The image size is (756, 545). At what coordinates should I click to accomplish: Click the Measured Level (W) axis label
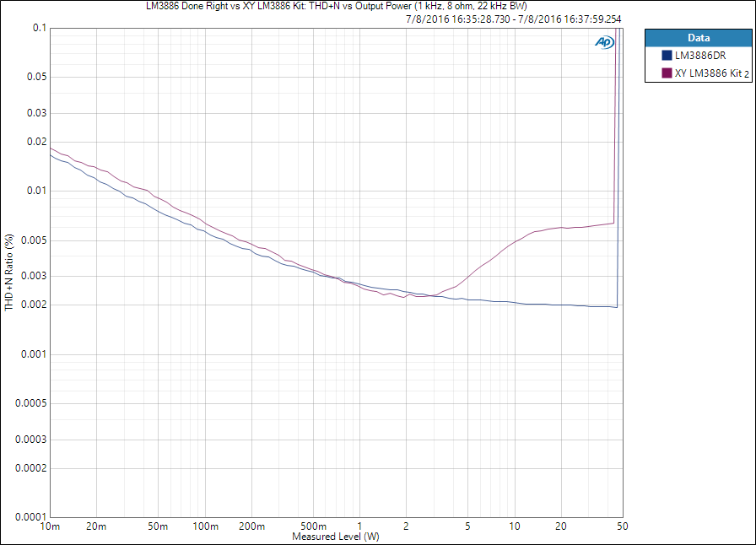336,537
